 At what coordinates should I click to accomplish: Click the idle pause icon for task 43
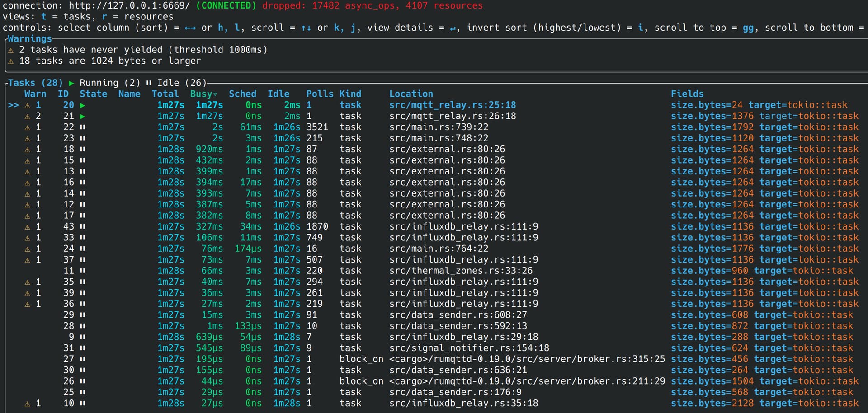coord(82,227)
